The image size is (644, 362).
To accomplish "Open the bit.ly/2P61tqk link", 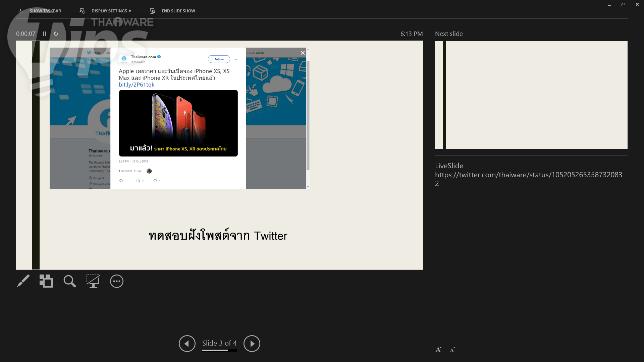I will click(137, 85).
